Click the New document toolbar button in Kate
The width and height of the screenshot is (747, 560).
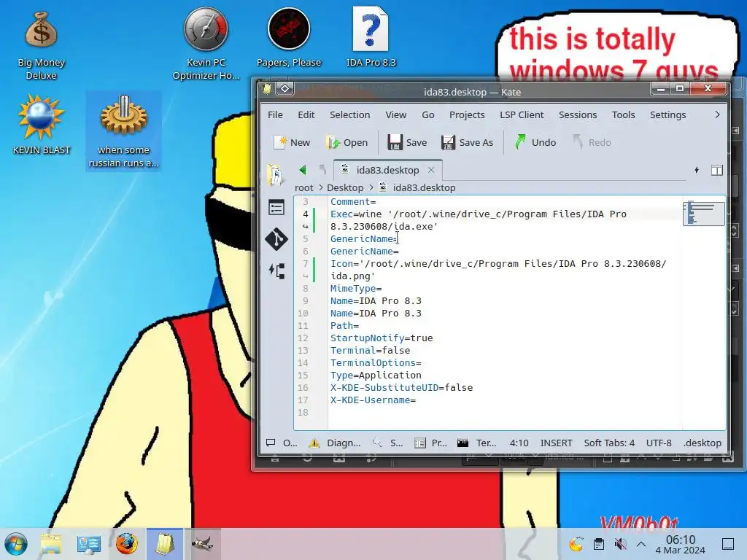coord(292,142)
